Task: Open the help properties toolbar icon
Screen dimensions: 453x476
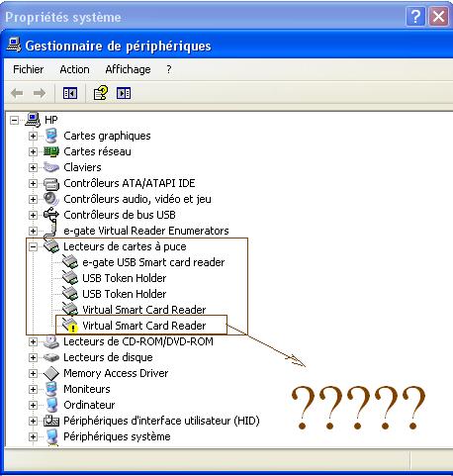Action: [x=100, y=93]
